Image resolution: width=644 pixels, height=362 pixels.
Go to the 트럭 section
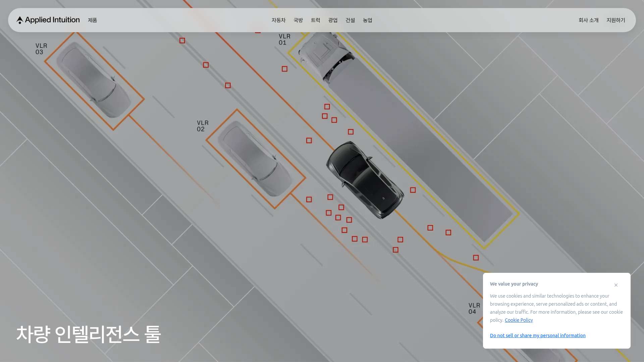click(x=315, y=20)
